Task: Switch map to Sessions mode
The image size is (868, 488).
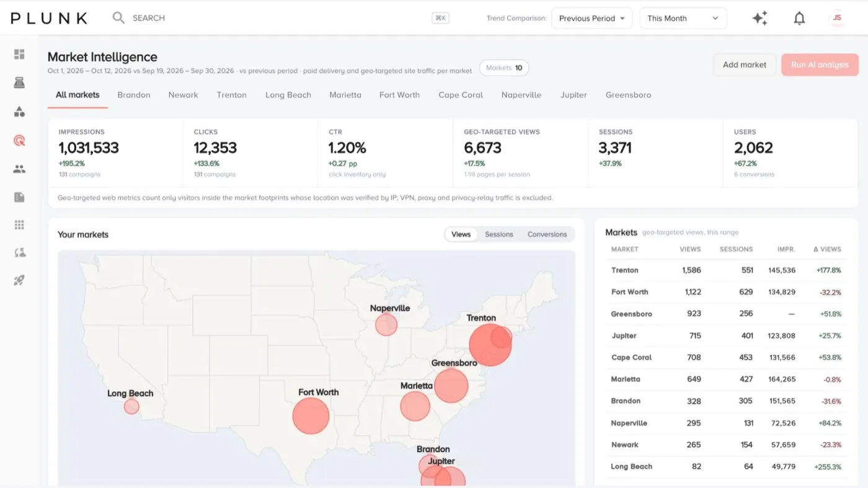Action: coord(499,234)
